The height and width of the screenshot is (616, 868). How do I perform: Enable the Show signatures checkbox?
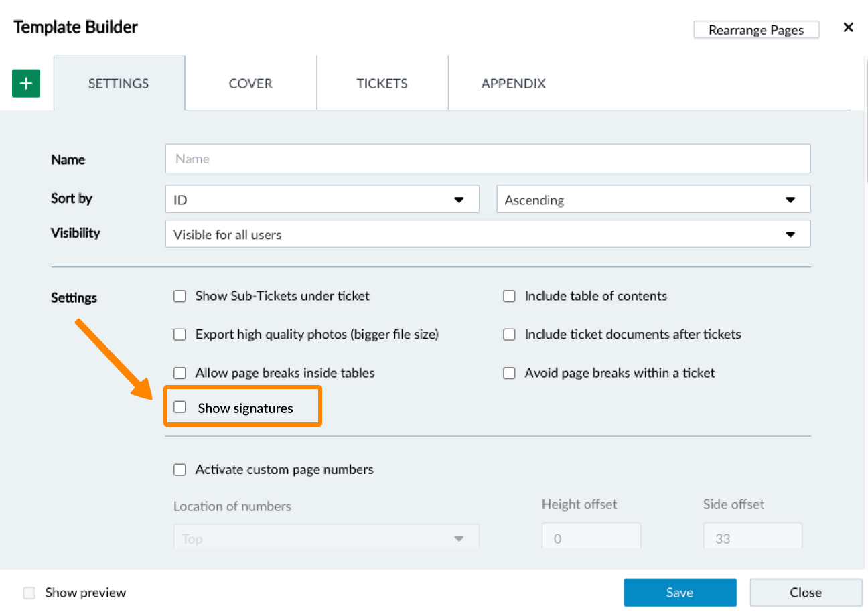[179, 407]
